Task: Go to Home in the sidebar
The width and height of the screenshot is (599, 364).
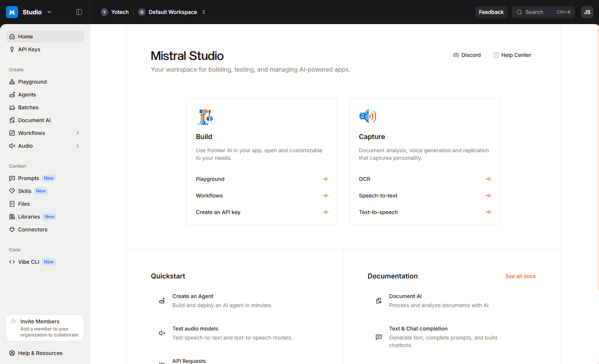Action: click(x=45, y=37)
